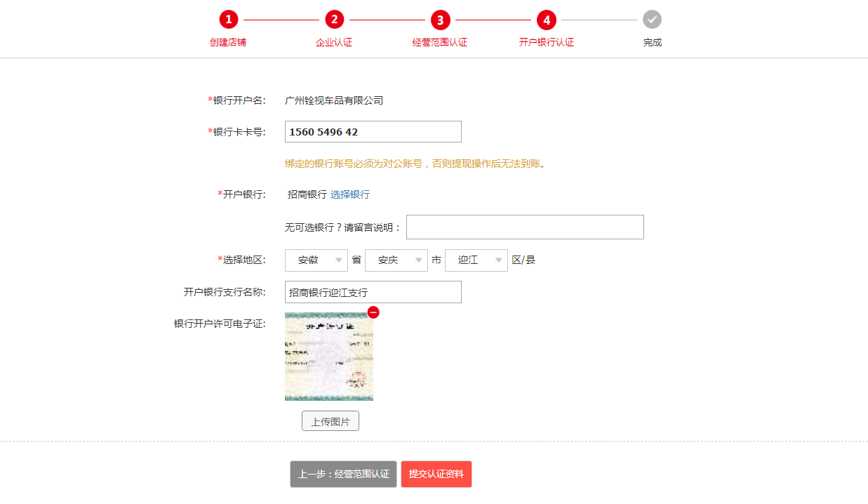Click the orange warning about 对公账号
The image size is (868, 504).
[x=415, y=164]
